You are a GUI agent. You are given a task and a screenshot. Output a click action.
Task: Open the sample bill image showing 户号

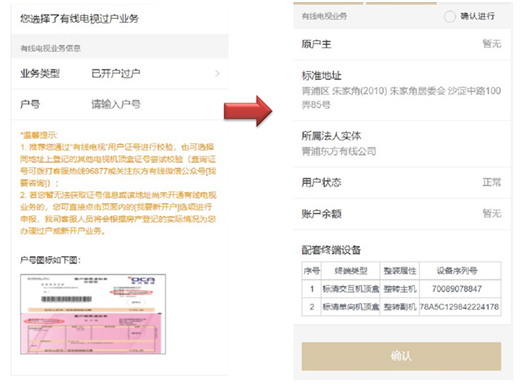coord(93,314)
